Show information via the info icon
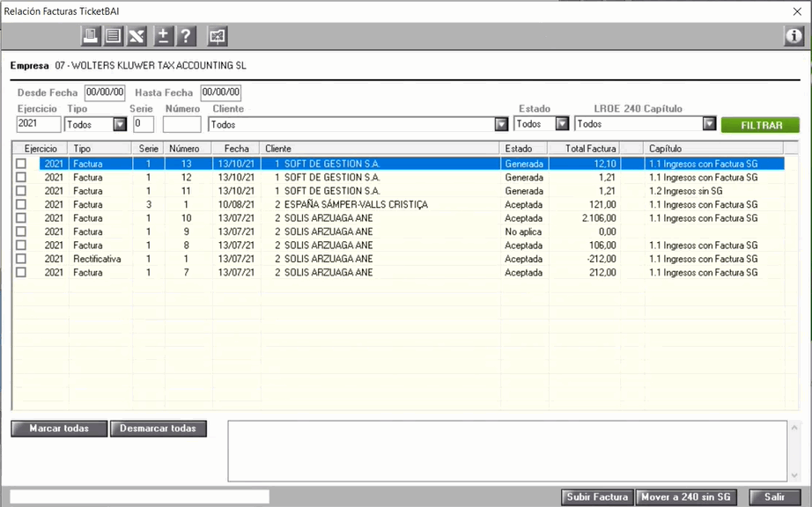812x507 pixels. point(794,36)
